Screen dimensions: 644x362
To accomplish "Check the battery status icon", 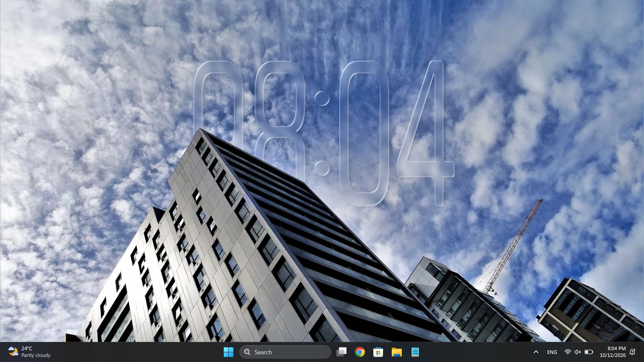I will (589, 352).
